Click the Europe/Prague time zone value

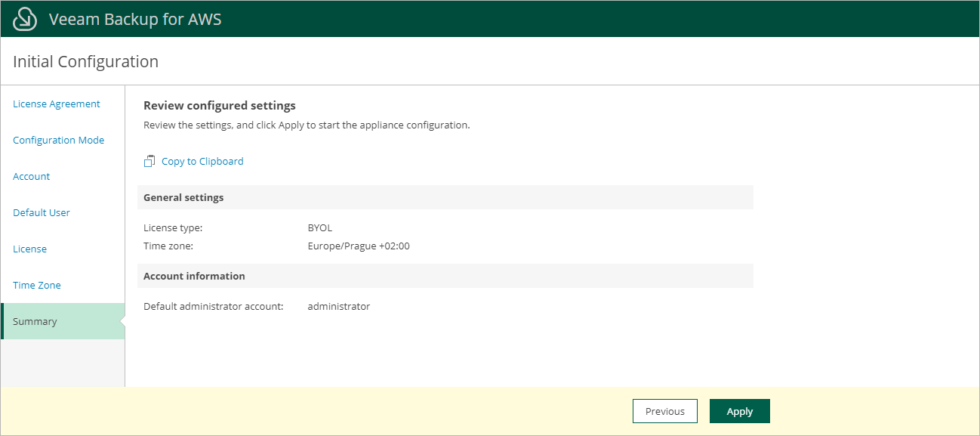coord(359,246)
